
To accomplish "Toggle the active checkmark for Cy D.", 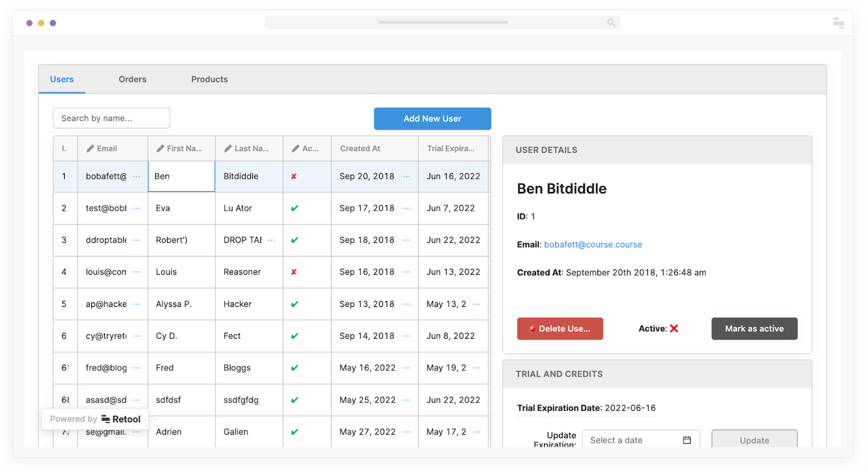I will coord(295,336).
